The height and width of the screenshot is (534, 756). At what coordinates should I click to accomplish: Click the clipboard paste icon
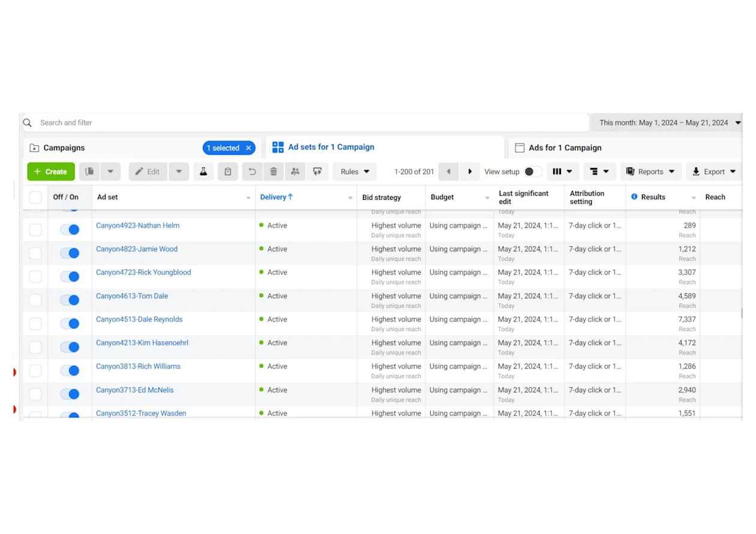(x=228, y=172)
